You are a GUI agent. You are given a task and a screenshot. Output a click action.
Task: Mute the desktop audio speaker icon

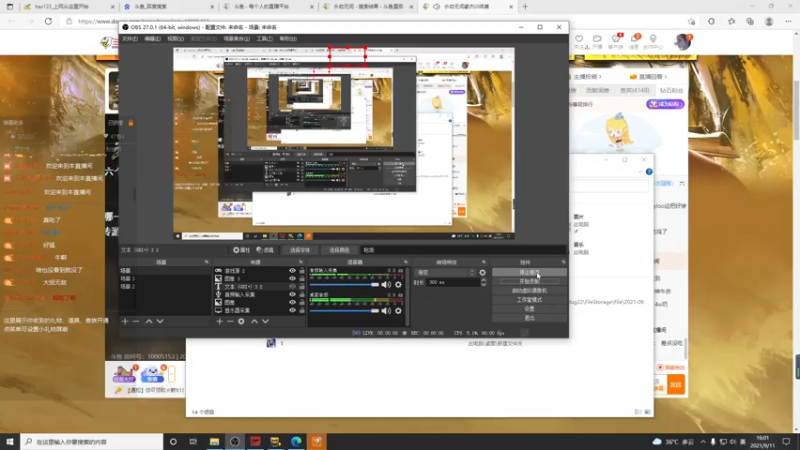[386, 311]
